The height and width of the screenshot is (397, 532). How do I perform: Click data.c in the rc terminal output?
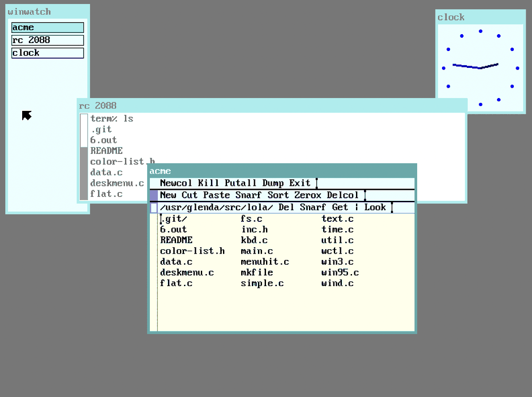[x=106, y=173]
